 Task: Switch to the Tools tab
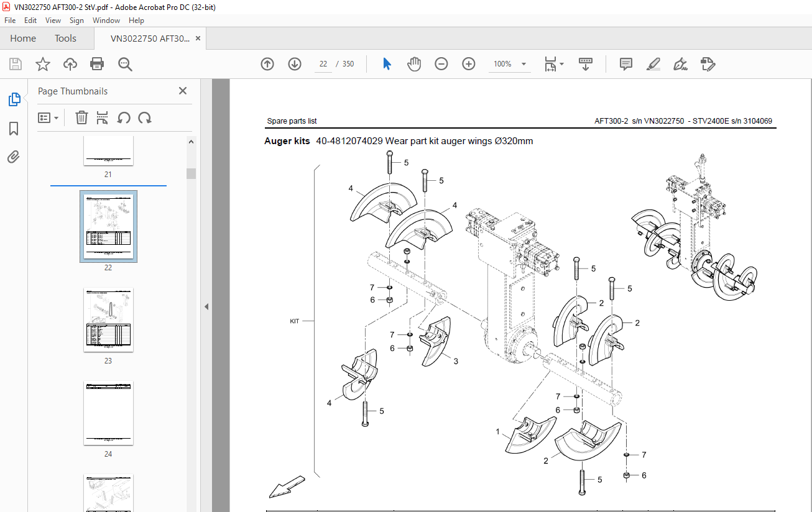point(65,39)
